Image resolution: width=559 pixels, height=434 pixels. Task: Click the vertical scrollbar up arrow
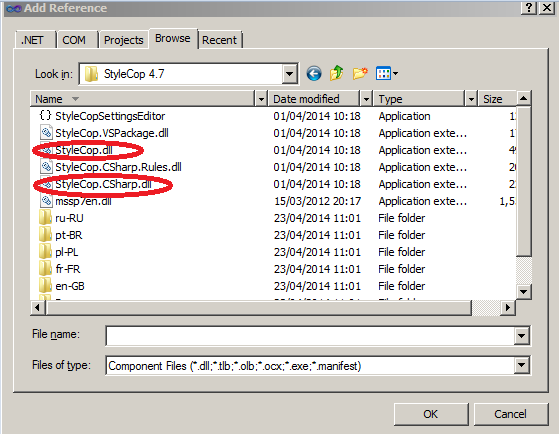click(x=523, y=98)
